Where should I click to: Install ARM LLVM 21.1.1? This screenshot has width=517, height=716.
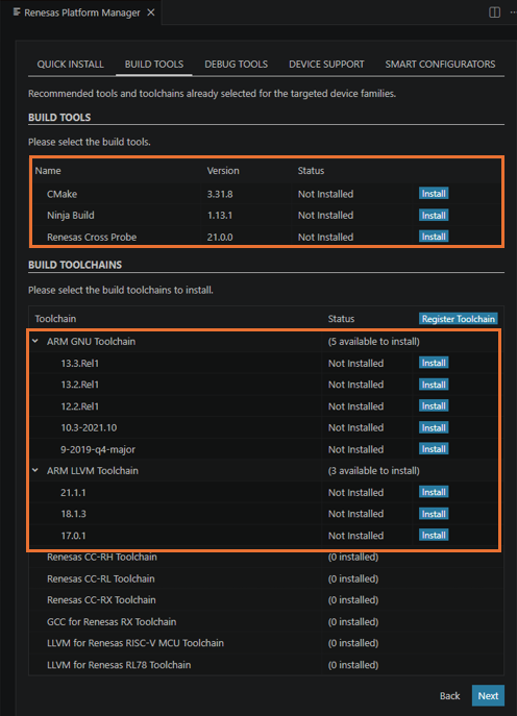(x=433, y=492)
